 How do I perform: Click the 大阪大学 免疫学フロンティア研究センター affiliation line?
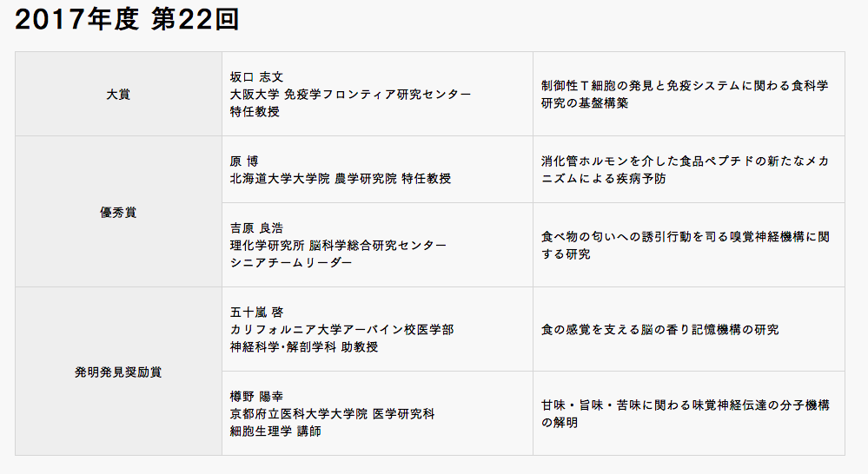click(350, 94)
